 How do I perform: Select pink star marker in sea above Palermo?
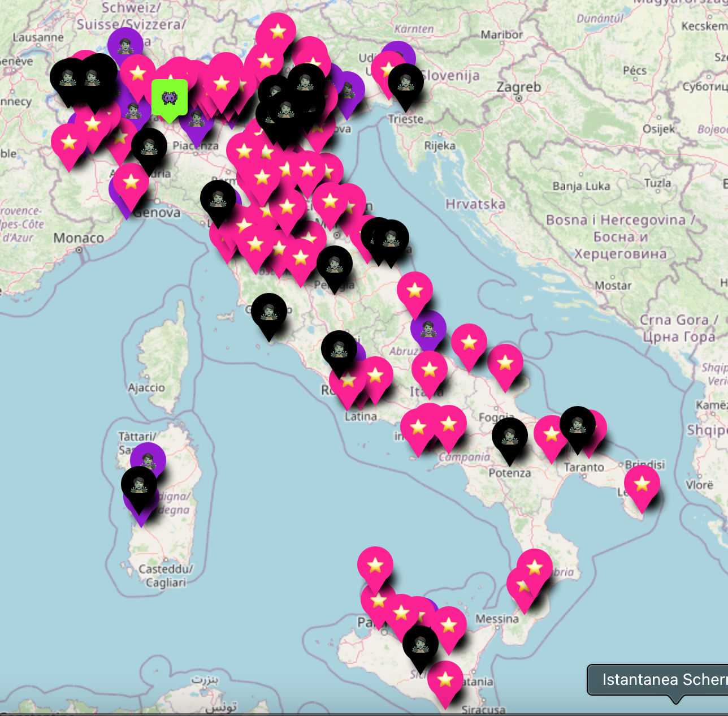(x=375, y=565)
